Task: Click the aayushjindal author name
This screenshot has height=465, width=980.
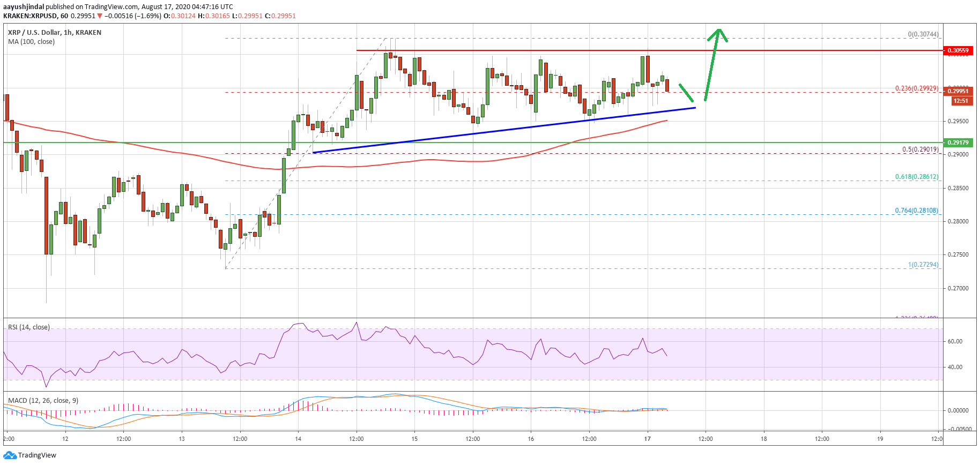Action: [x=24, y=7]
